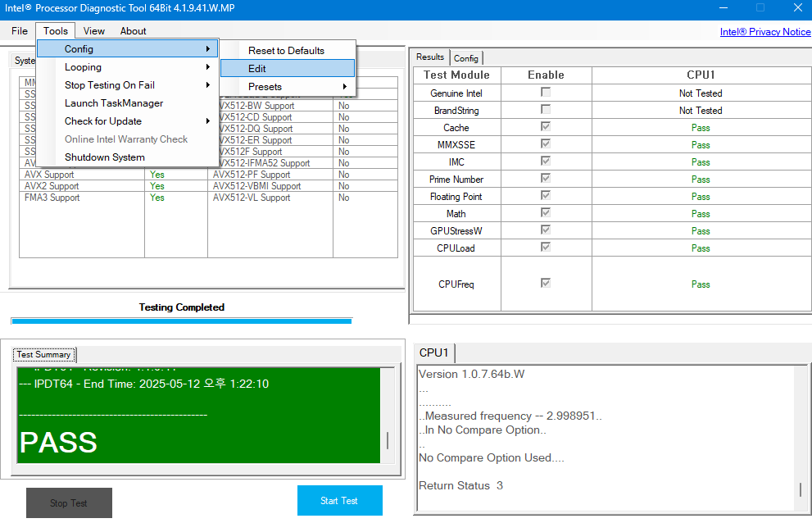Click the Enable column header

(546, 75)
